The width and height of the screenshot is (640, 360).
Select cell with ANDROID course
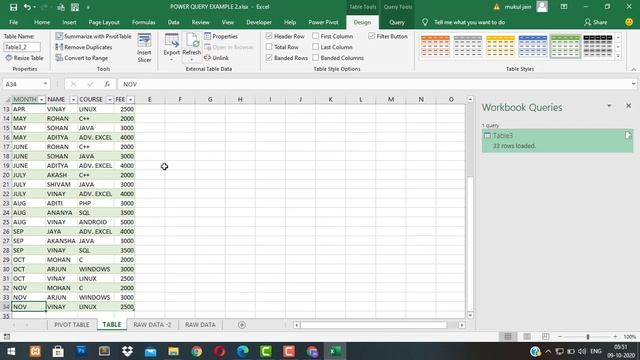[96, 222]
